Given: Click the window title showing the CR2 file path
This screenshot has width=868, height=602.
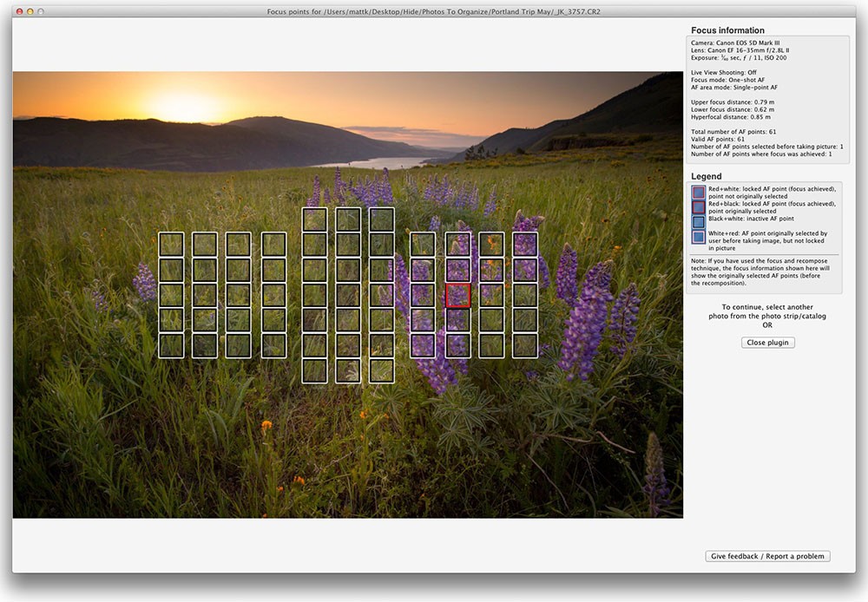Looking at the screenshot, I should tap(433, 11).
